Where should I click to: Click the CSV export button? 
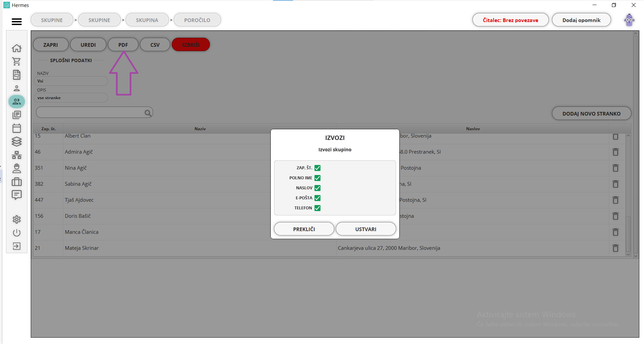pos(155,45)
